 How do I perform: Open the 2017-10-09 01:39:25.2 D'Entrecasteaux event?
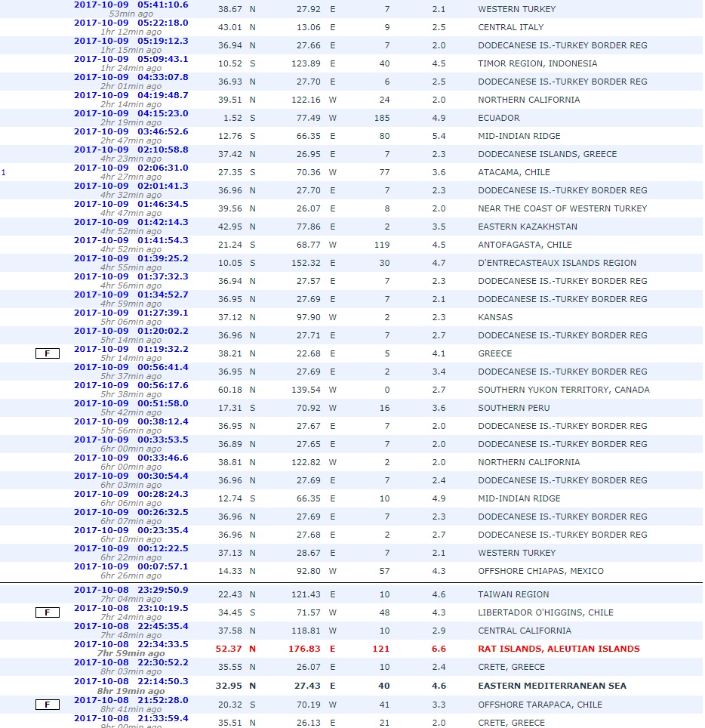coord(131,258)
